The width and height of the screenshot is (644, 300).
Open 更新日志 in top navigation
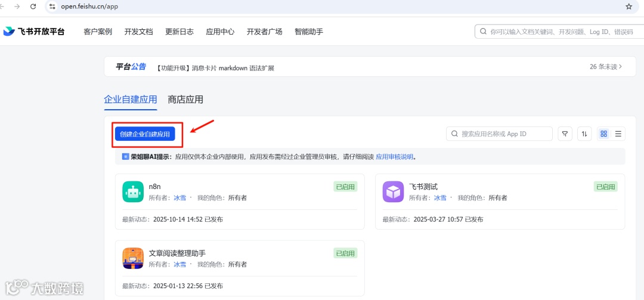[179, 32]
